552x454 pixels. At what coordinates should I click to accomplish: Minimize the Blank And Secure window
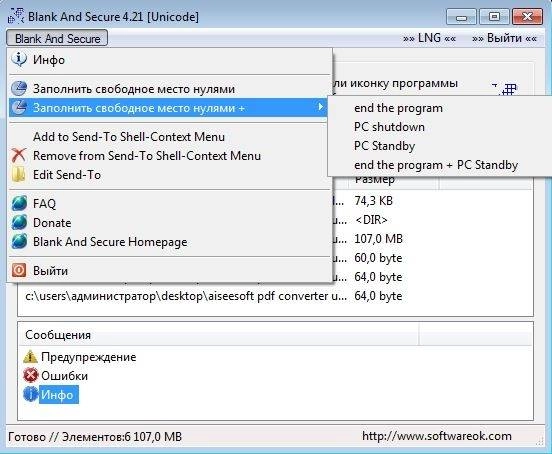click(461, 17)
